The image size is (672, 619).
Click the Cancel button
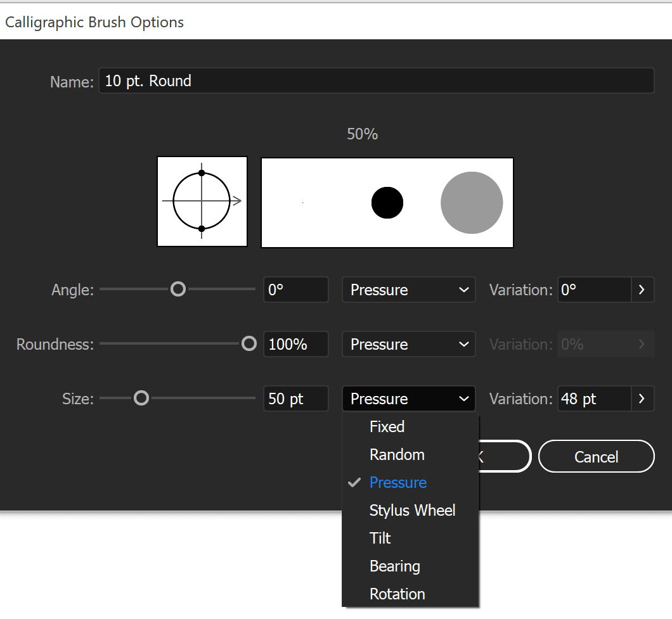pyautogui.click(x=595, y=456)
